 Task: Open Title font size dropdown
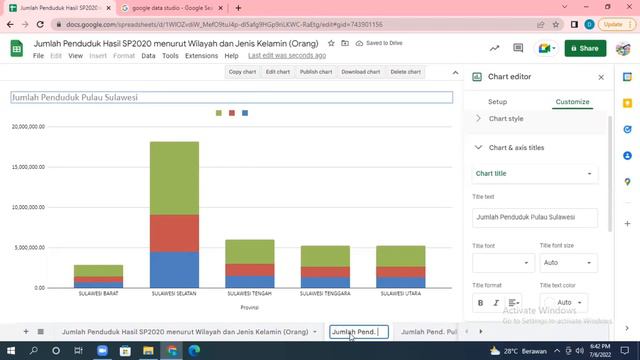click(568, 263)
